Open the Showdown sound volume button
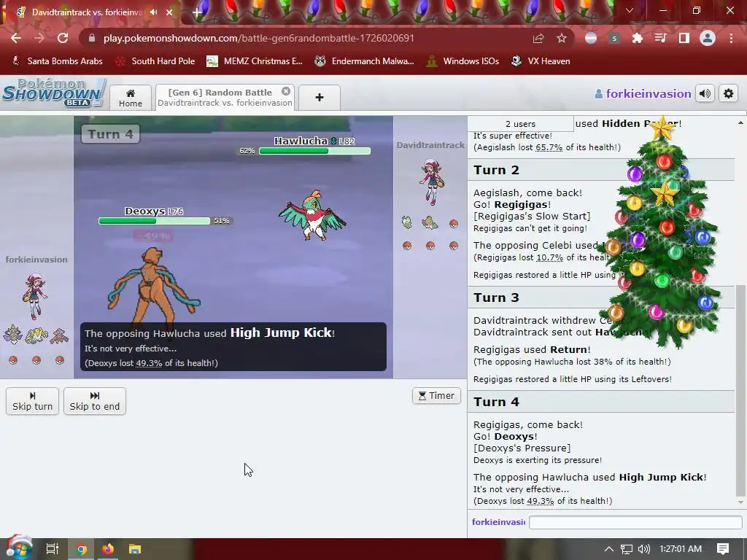 coord(705,94)
